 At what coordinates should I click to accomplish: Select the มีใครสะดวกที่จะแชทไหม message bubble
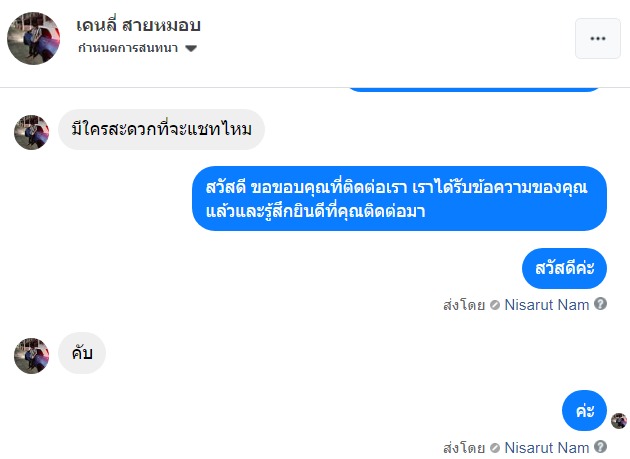click(161, 130)
